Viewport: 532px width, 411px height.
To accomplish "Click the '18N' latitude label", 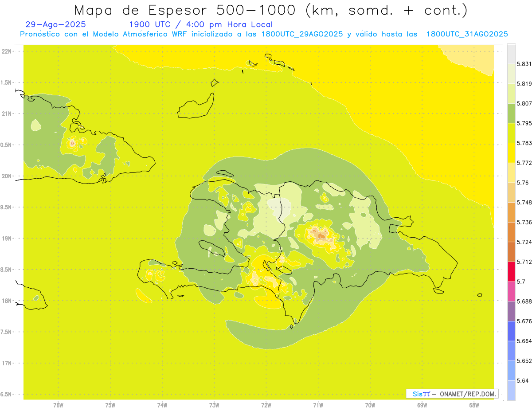I will 7,301.
